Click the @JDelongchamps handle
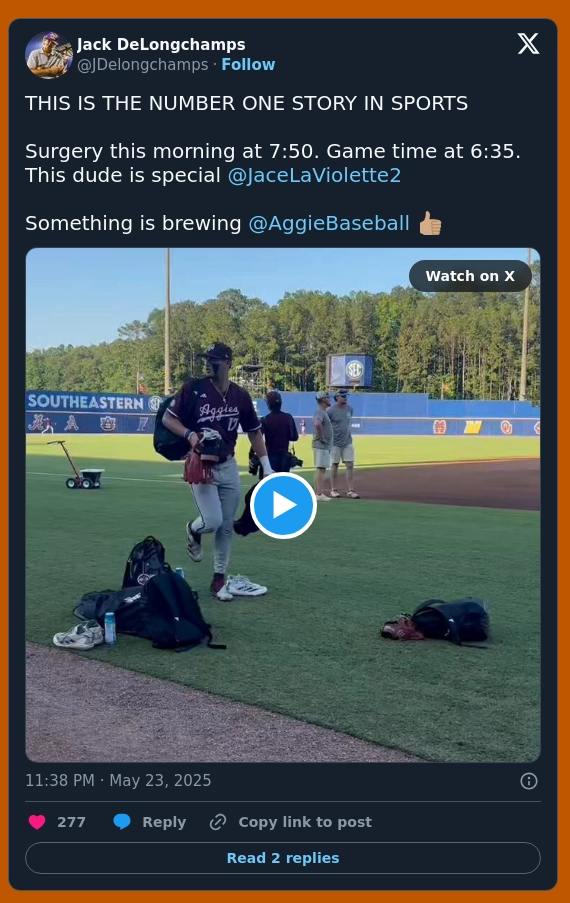Viewport: 570px width, 903px height. coord(143,64)
